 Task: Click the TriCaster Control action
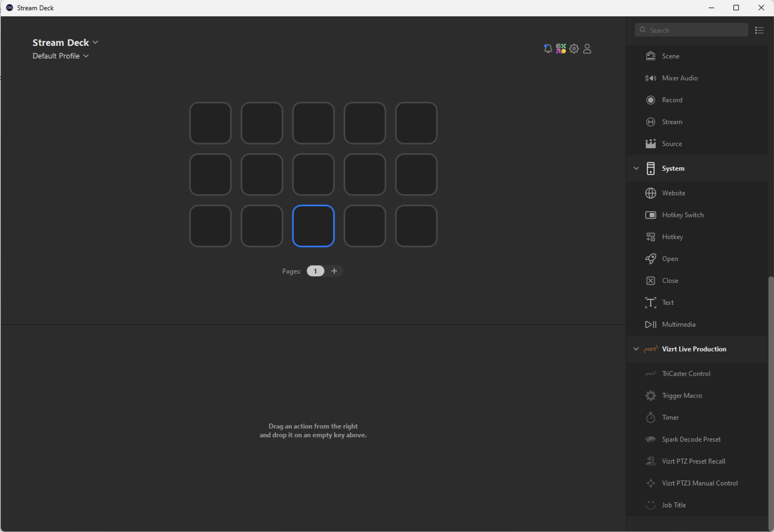[x=686, y=374]
